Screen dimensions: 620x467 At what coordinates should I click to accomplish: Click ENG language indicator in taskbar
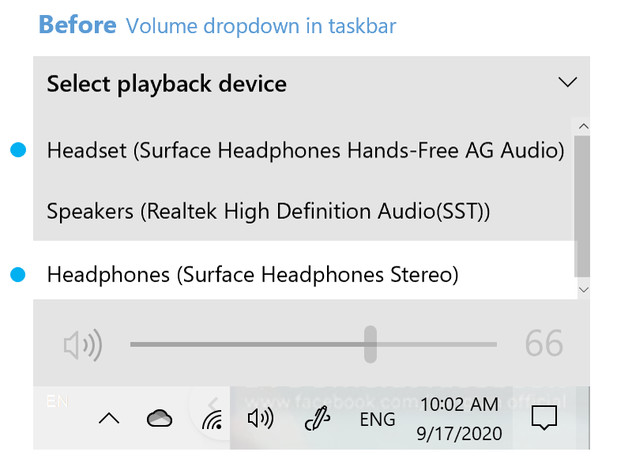tap(378, 420)
